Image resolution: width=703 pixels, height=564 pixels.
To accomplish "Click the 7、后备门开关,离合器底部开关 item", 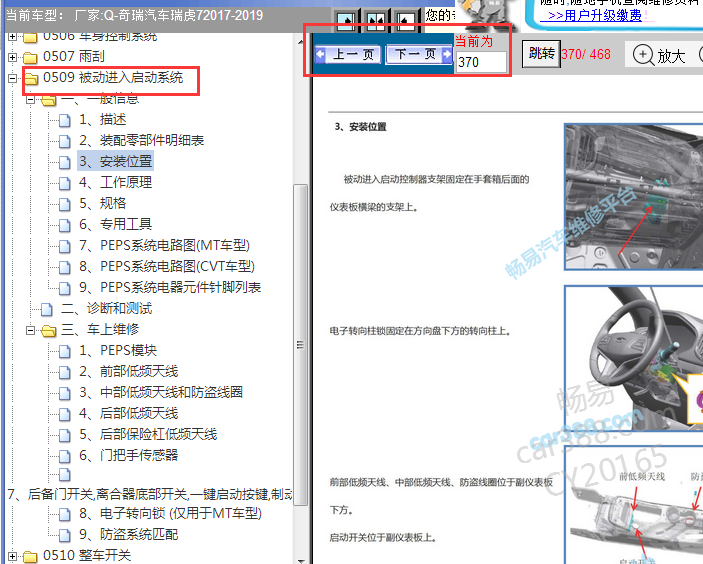I will pyautogui.click(x=149, y=494).
